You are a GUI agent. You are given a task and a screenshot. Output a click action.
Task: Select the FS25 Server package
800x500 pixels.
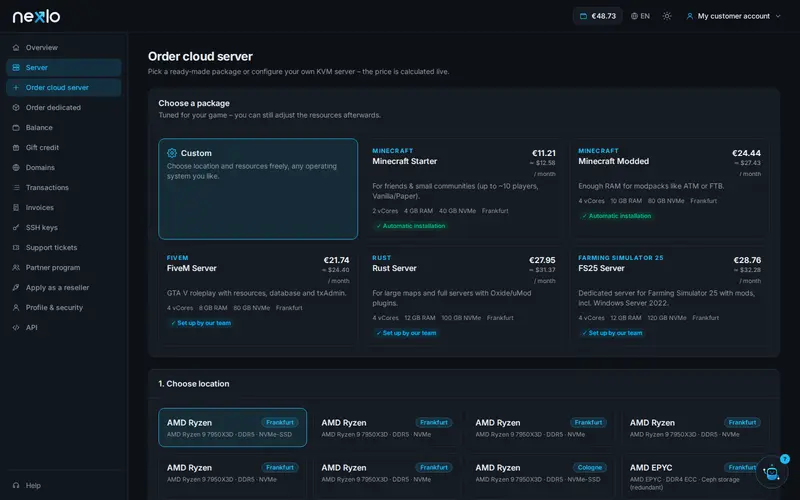tap(669, 296)
